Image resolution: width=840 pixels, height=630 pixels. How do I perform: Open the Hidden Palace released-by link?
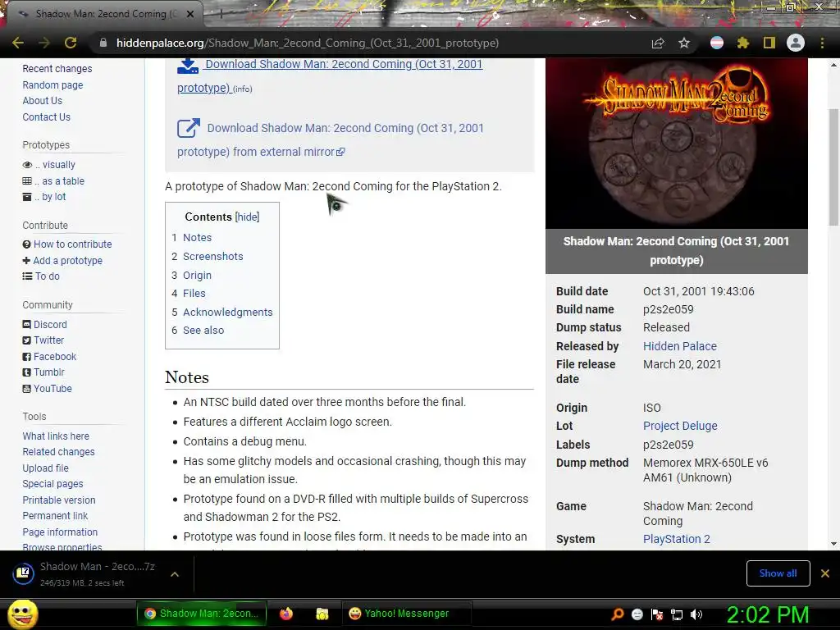pos(680,346)
